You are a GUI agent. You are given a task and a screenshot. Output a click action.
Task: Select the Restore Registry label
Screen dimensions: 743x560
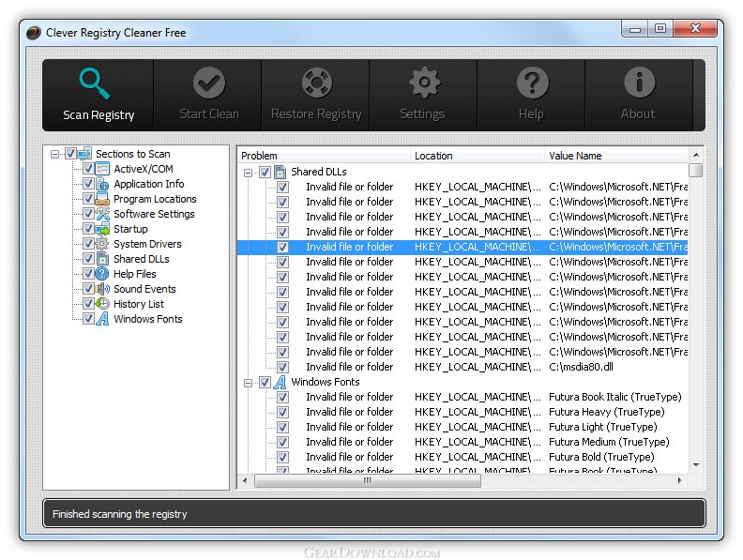pyautogui.click(x=316, y=114)
